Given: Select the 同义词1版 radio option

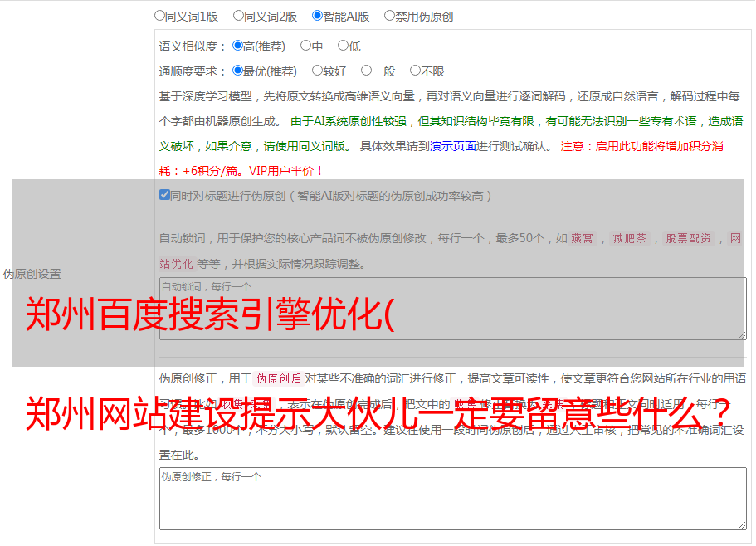Looking at the screenshot, I should [159, 16].
